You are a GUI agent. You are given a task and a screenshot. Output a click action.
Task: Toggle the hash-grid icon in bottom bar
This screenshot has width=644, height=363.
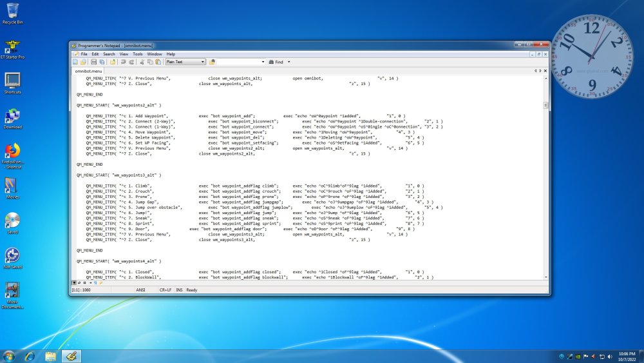[84, 283]
